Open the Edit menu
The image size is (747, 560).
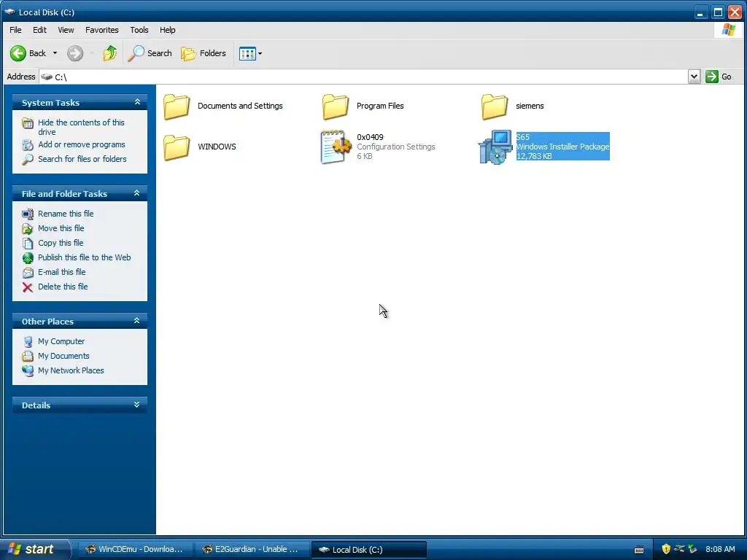pos(39,30)
